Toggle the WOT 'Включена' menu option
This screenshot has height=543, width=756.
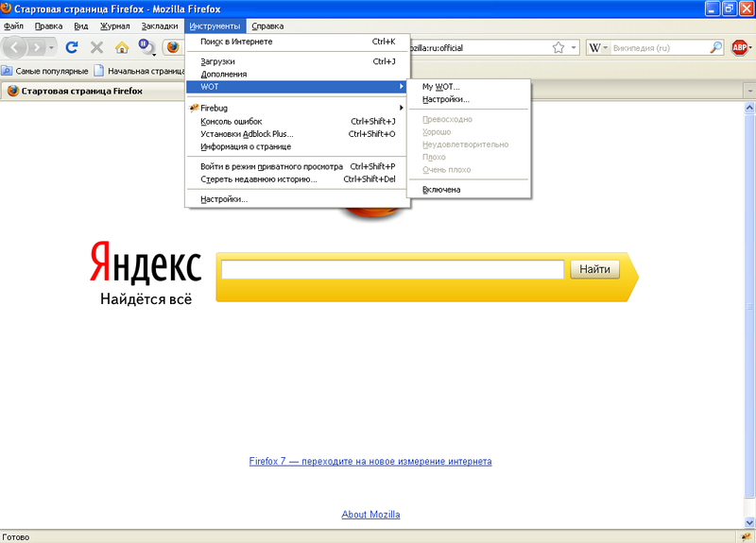(x=441, y=190)
